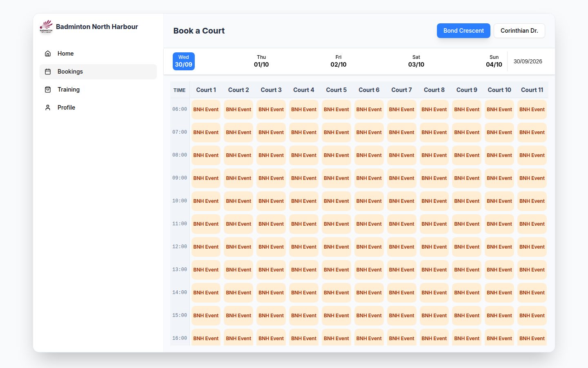
Task: Select Sun 04/10 date
Action: coord(494,61)
